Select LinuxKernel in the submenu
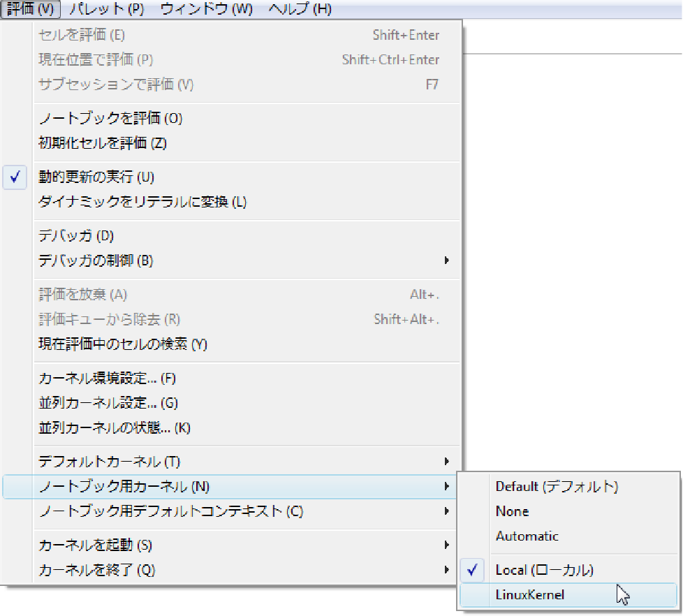The image size is (683, 616). [568, 595]
